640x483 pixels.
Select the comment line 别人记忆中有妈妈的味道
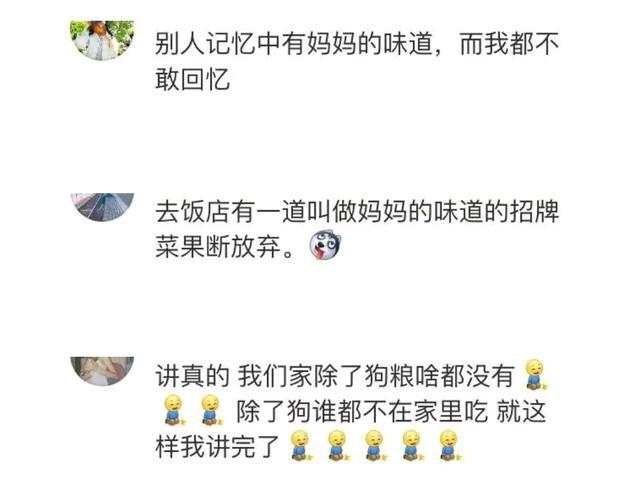[293, 45]
